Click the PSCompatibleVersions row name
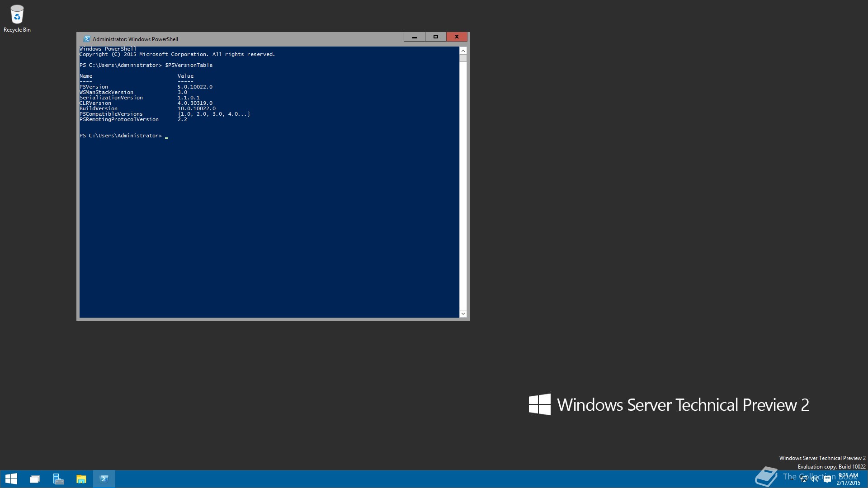This screenshot has height=488, width=868. click(x=111, y=114)
